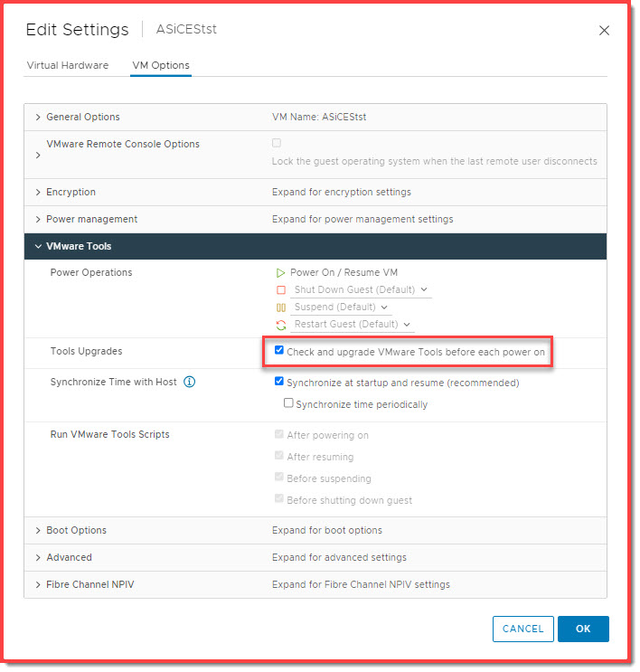This screenshot has height=672, width=640.
Task: Collapse the VMware Tools section
Action: (38, 246)
